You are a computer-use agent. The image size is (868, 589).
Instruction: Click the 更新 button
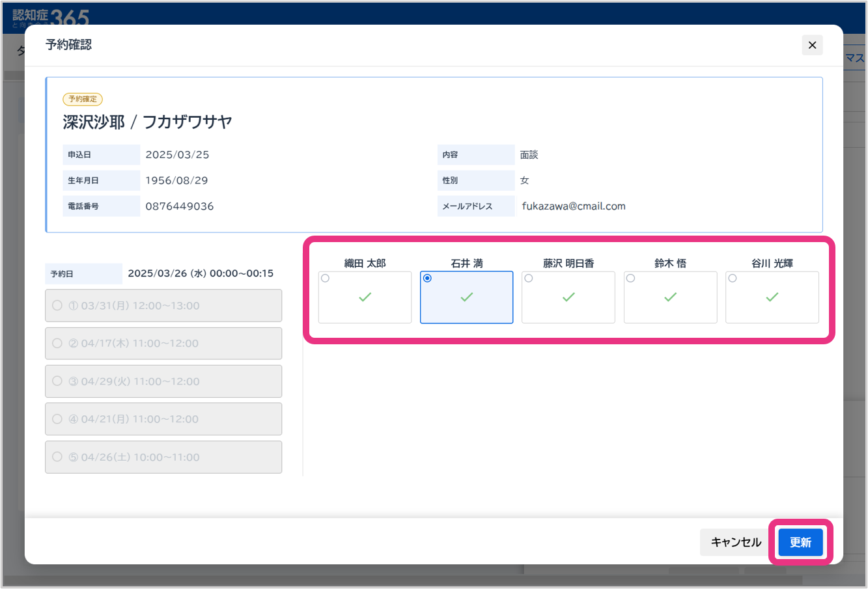[800, 542]
